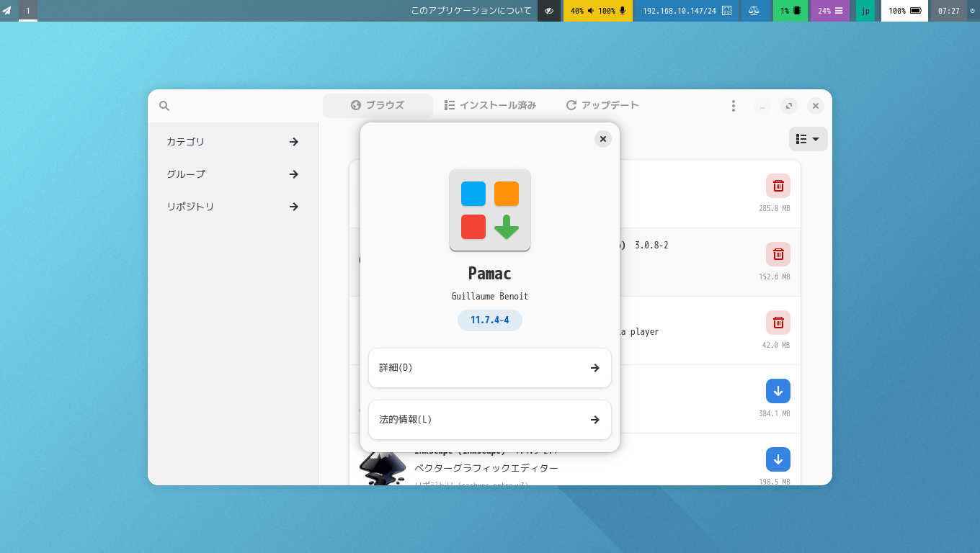980x553 pixels.
Task: Open the カテゴリ sidebar section
Action: click(233, 142)
